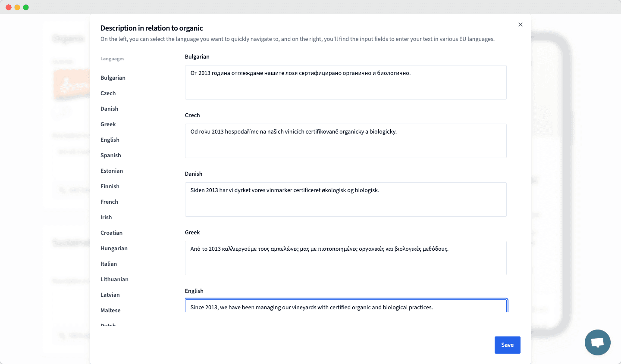Click inside the Danish description field

tap(345, 199)
